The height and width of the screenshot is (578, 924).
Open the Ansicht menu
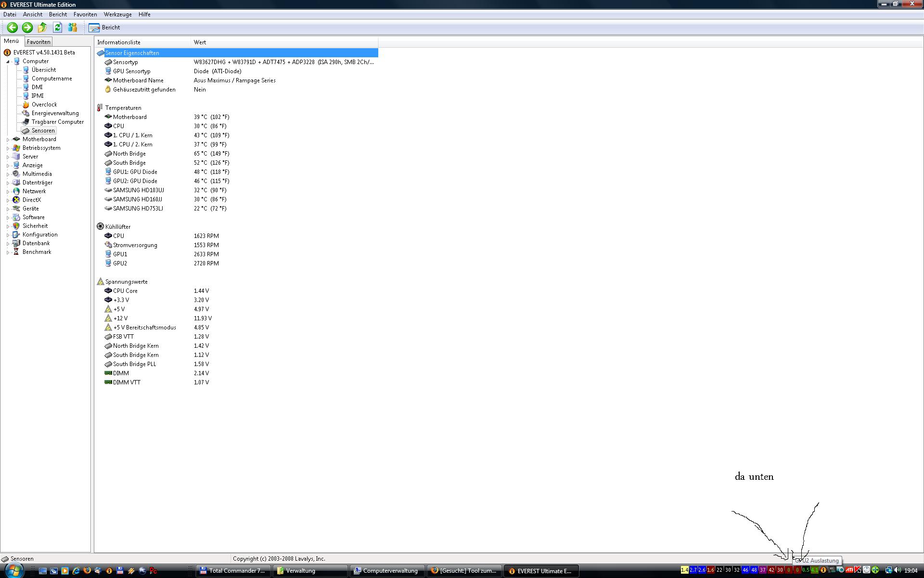pos(32,14)
